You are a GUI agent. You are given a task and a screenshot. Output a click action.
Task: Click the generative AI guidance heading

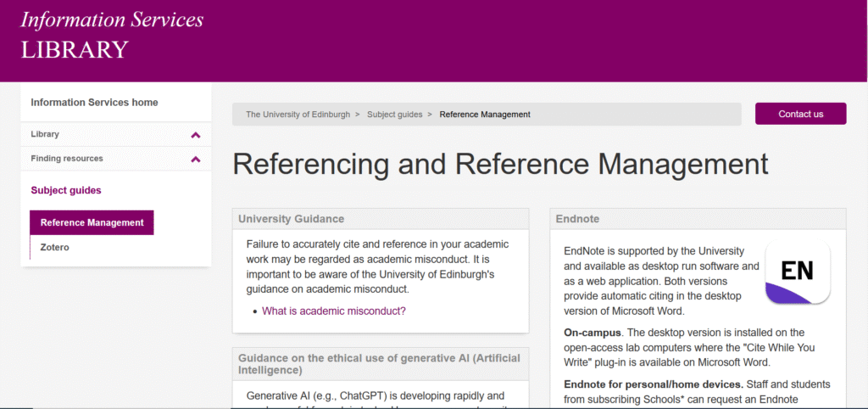[379, 364]
